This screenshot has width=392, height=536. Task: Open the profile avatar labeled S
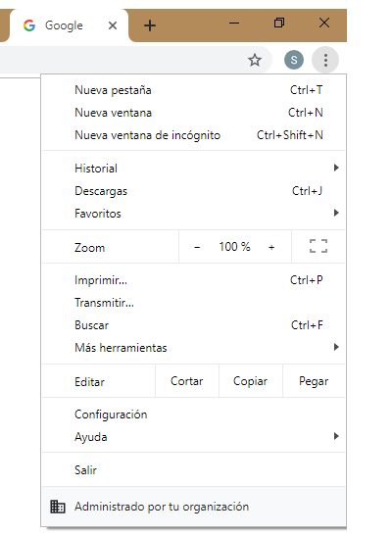[294, 60]
